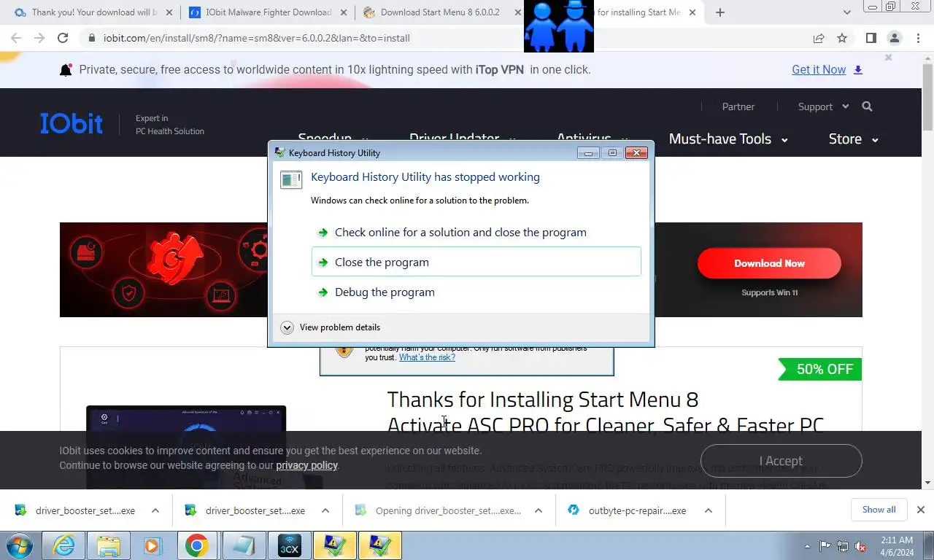The height and width of the screenshot is (560, 934).
Task: Open outbyte-pc-repair download menu arrow
Action: [x=708, y=510]
